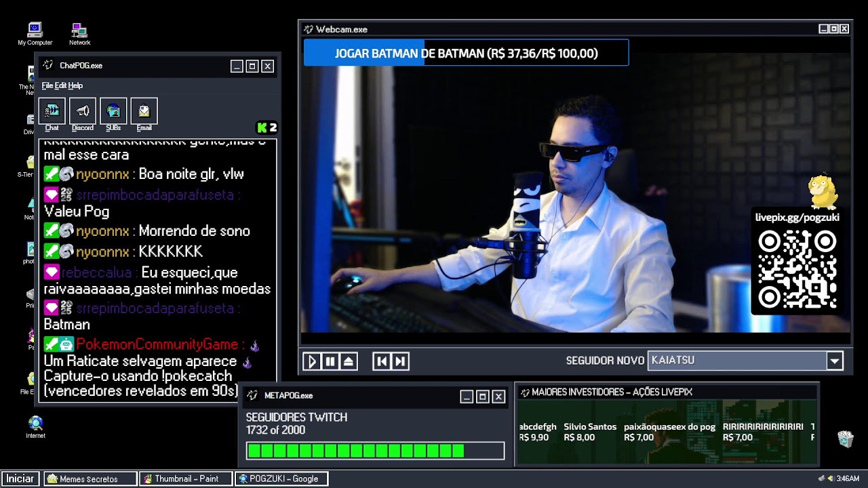Click the '1732 of 2000' follower count
Viewport: 868px width, 488px height.
click(x=275, y=430)
